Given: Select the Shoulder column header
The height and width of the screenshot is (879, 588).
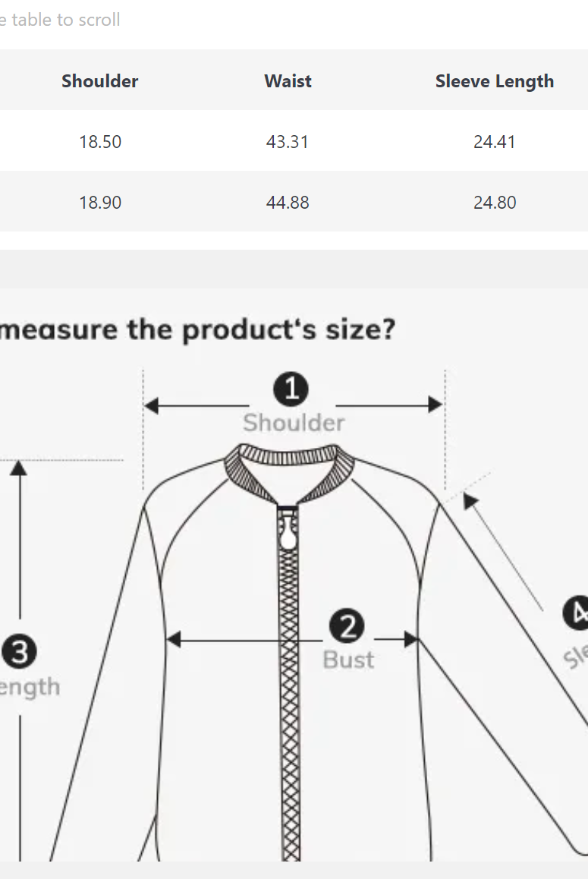Looking at the screenshot, I should [x=100, y=81].
